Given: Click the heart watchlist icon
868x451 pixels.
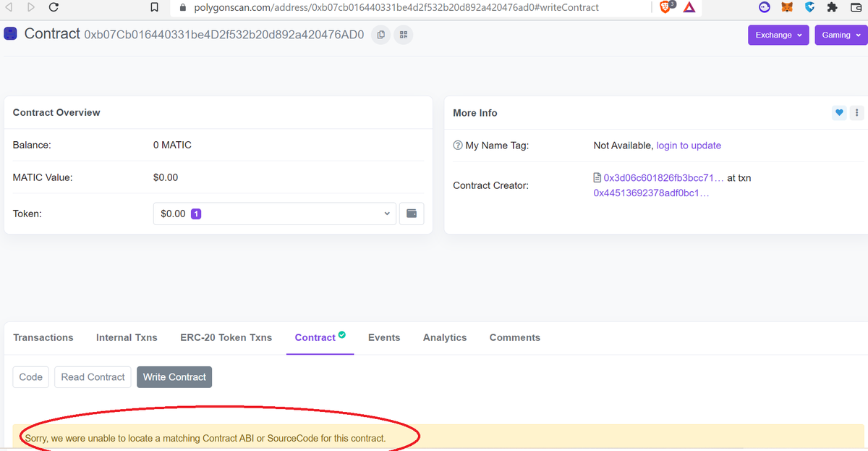Looking at the screenshot, I should point(839,113).
